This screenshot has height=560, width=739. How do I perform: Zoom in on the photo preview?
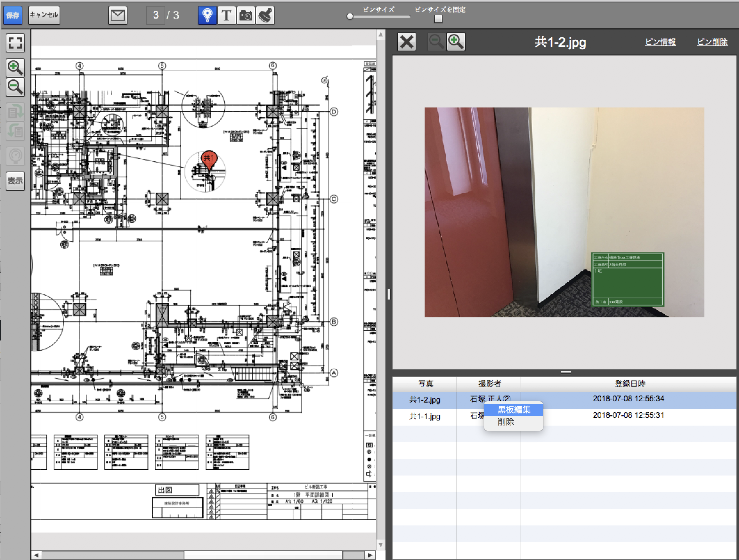[456, 42]
